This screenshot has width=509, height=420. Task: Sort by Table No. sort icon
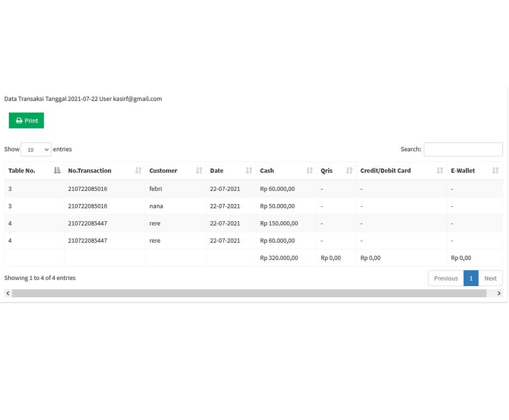[57, 171]
